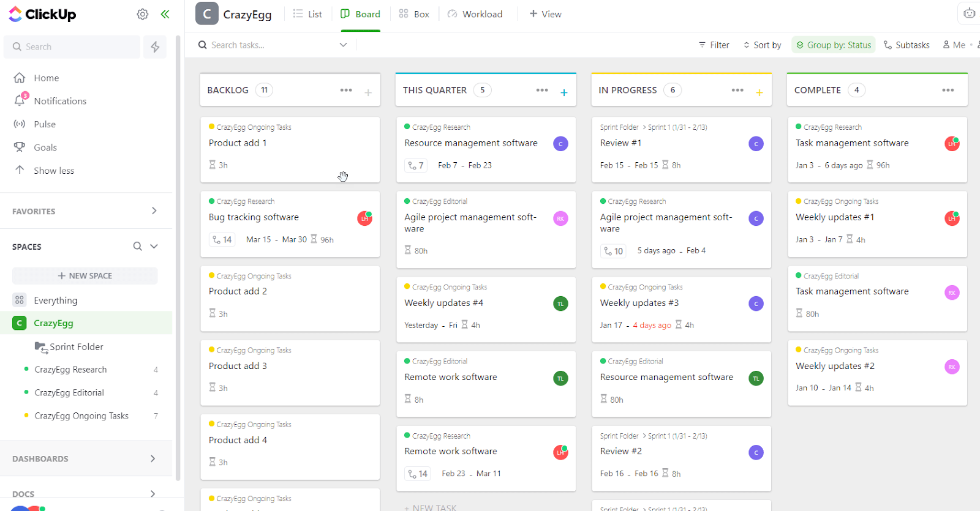The height and width of the screenshot is (511, 980).
Task: Collapse the sidebar with double chevron icon
Action: [x=165, y=14]
